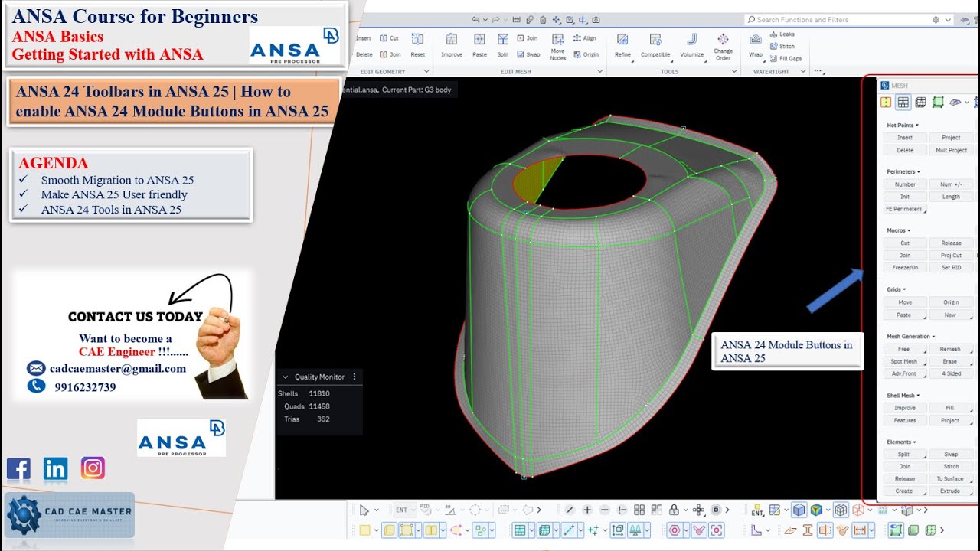Click the Remesh button in Mesh Generation
The width and height of the screenshot is (980, 551).
point(951,349)
